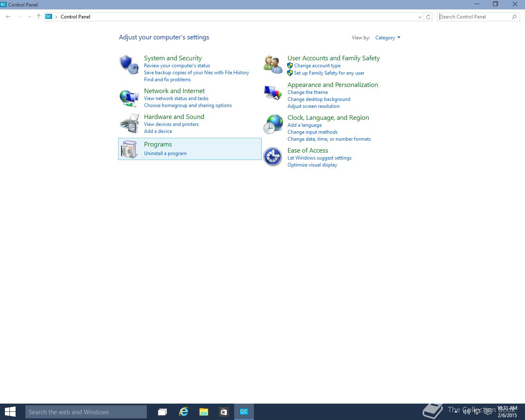
Task: Open Hardware and Sound category
Action: pyautogui.click(x=174, y=117)
